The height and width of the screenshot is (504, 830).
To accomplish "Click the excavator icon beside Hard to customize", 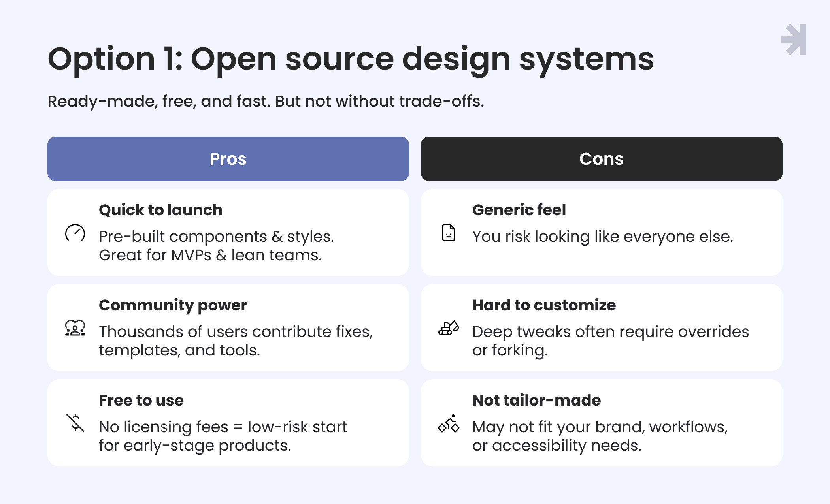I will tap(449, 328).
